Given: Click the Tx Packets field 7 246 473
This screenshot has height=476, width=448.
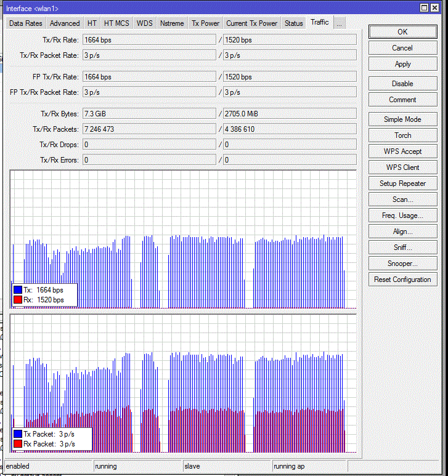Looking at the screenshot, I should point(149,129).
